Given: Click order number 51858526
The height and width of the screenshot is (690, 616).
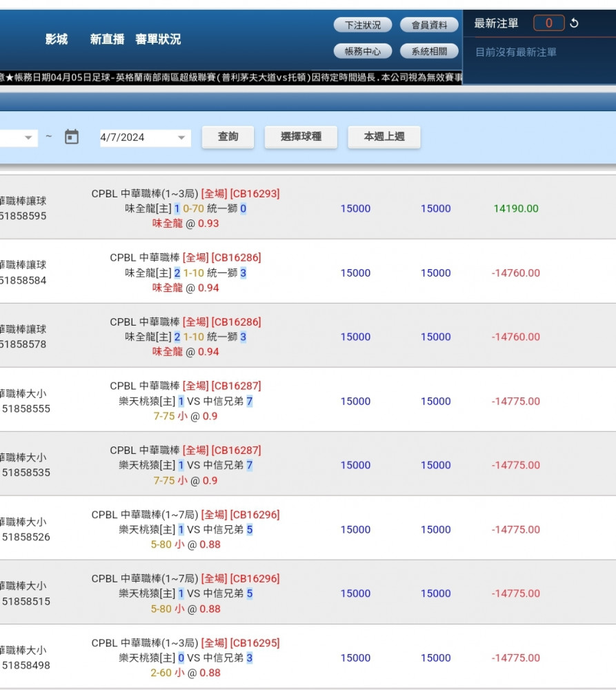Looking at the screenshot, I should 26,537.
